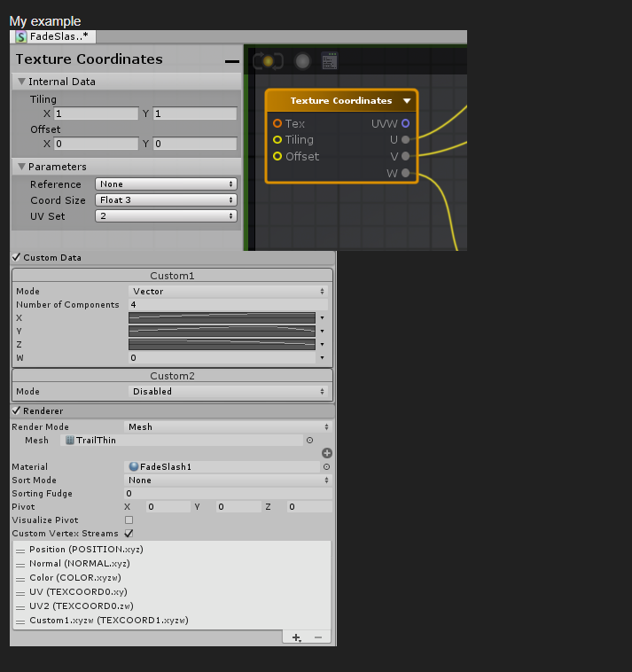Open the Coord Size dropdown

point(166,200)
